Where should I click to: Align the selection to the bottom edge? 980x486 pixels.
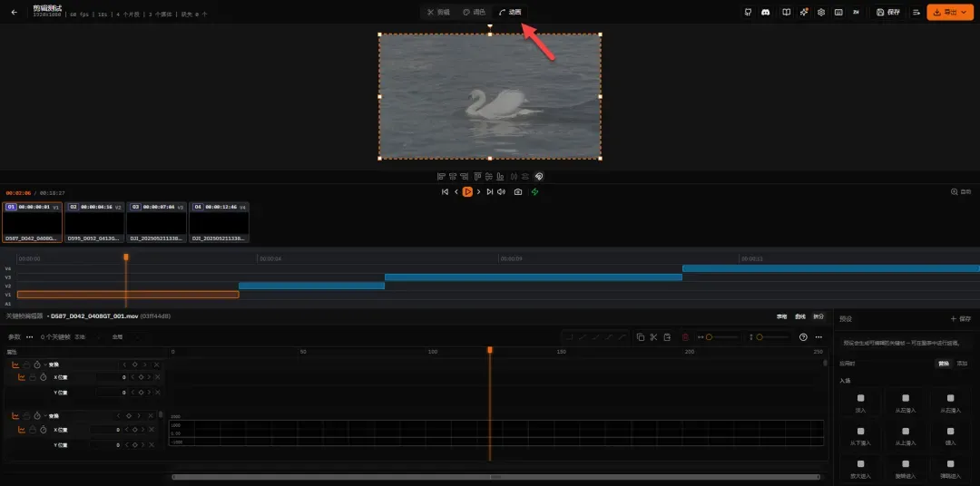pos(502,176)
